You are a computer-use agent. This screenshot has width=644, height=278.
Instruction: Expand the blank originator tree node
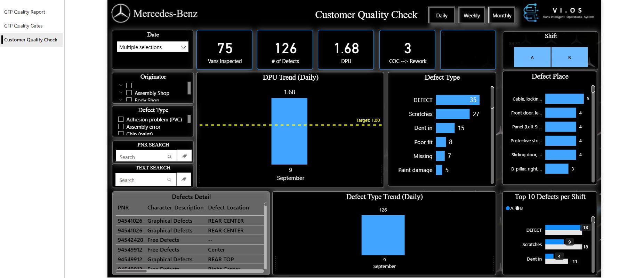point(121,85)
